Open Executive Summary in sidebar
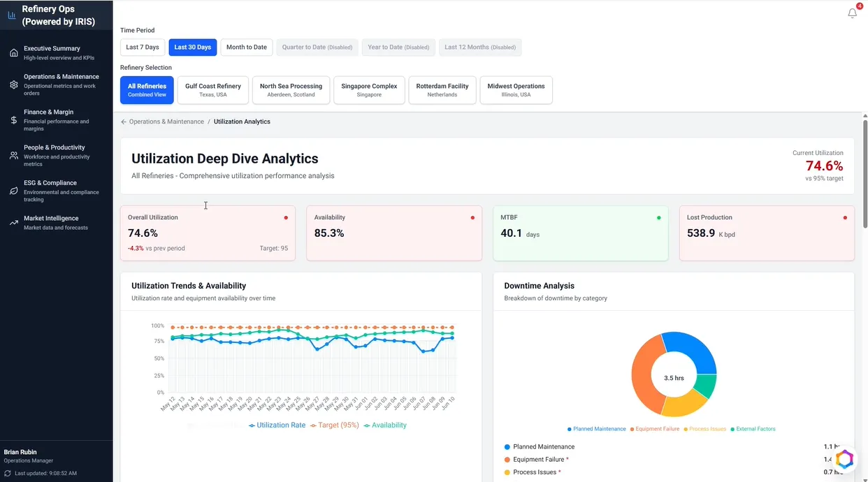This screenshot has height=482, width=868. click(x=56, y=53)
